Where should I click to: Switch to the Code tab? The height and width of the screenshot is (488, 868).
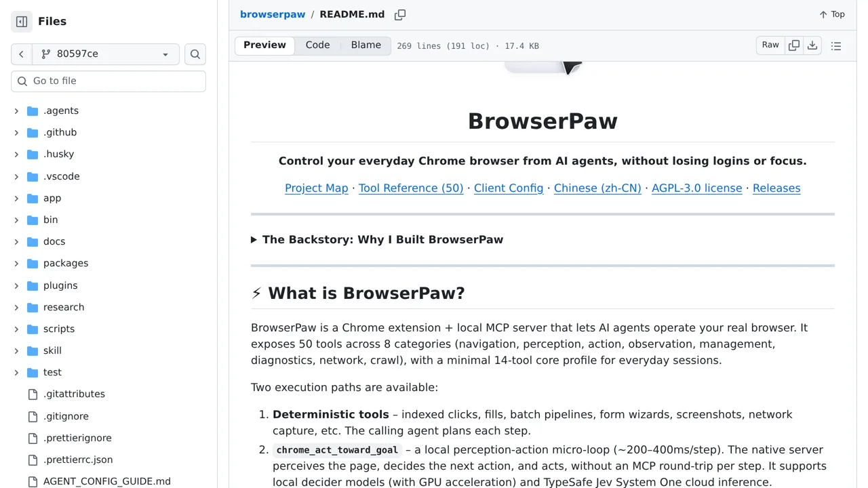(x=317, y=45)
